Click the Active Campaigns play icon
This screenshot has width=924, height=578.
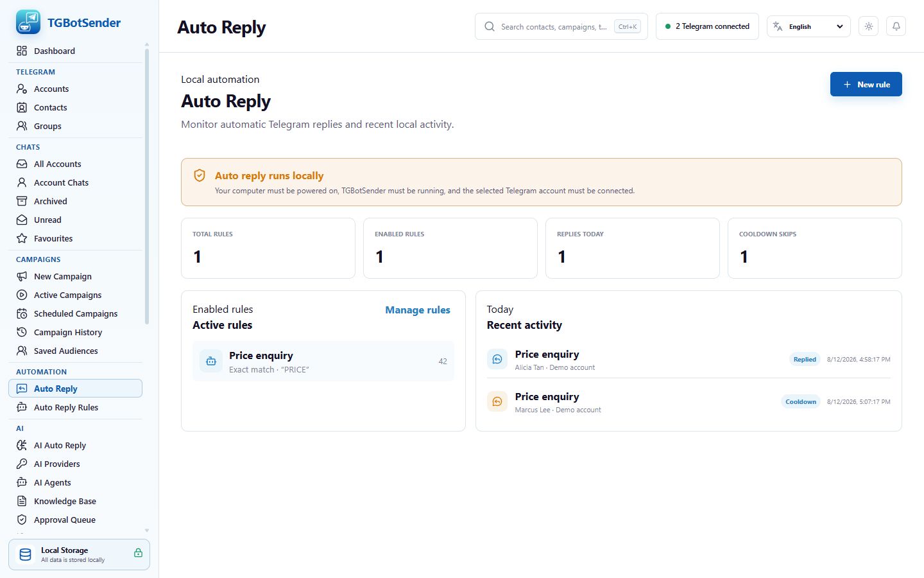(x=22, y=295)
